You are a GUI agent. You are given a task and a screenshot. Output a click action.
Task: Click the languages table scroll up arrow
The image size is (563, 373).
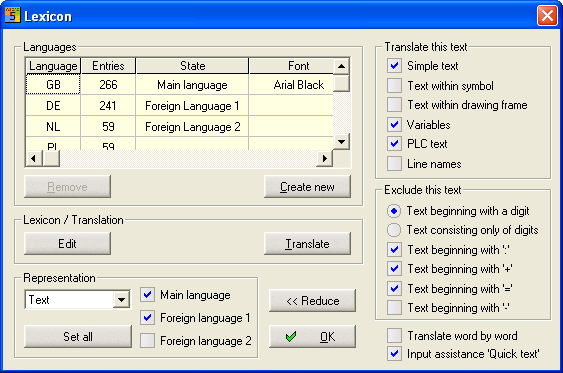coord(341,66)
